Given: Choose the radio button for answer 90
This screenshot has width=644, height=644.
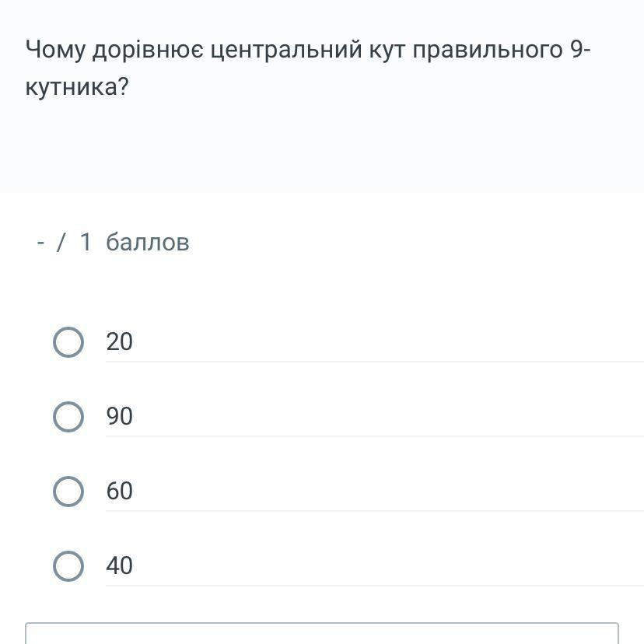Looking at the screenshot, I should tap(68, 417).
